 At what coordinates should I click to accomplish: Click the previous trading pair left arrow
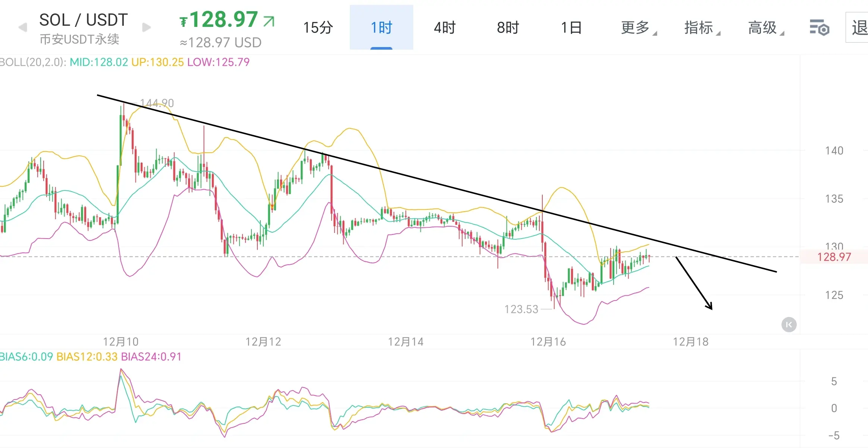pos(23,28)
